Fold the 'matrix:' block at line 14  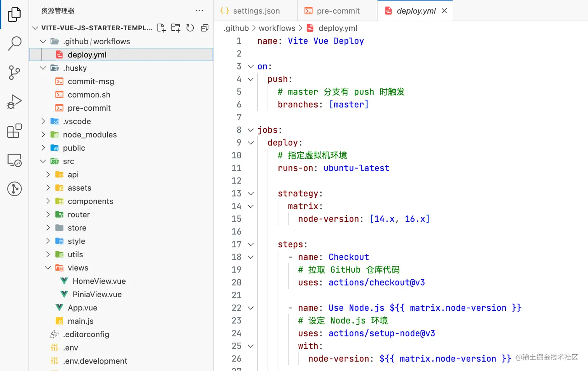click(x=251, y=206)
